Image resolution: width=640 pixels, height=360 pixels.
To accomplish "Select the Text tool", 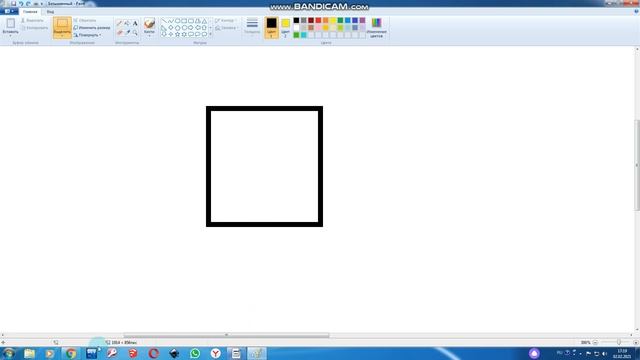I will (135, 24).
